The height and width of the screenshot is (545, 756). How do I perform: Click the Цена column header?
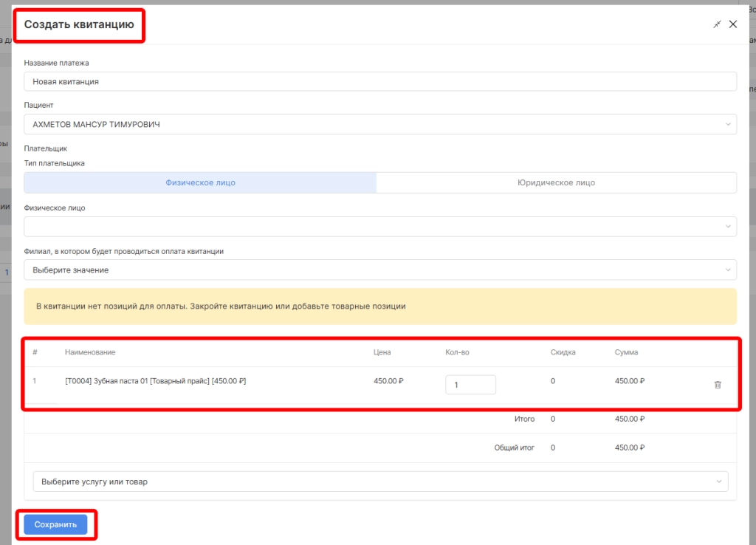382,352
